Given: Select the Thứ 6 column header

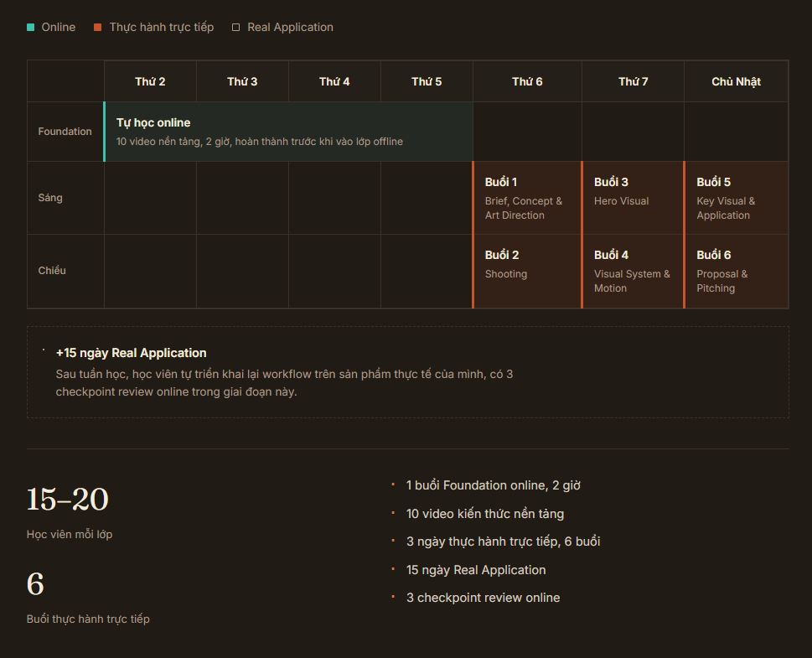Looking at the screenshot, I should pos(527,81).
